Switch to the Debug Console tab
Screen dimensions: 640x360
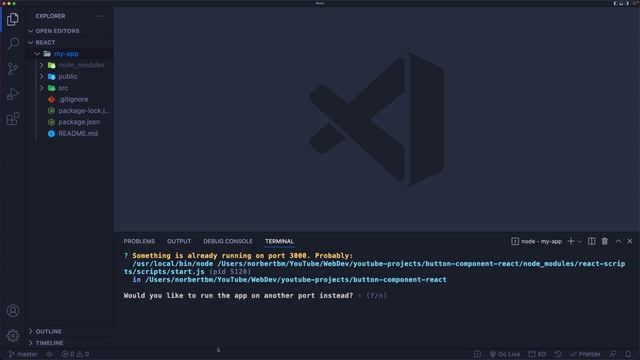228,241
